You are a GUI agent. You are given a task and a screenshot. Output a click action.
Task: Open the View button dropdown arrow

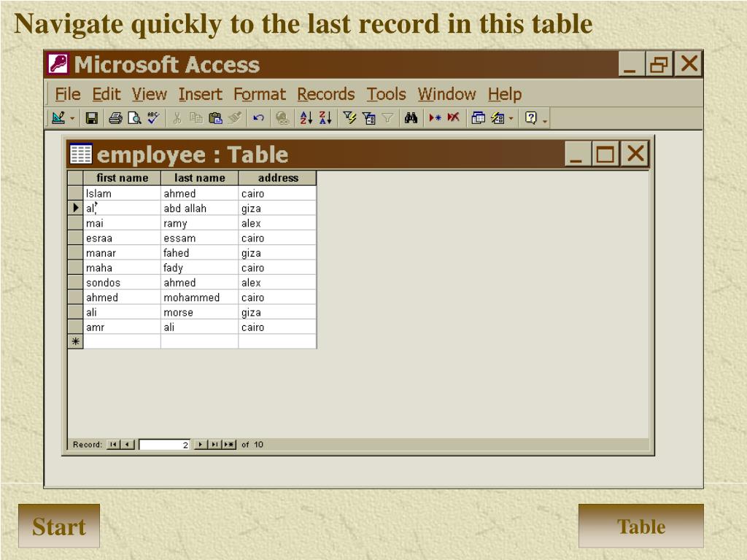click(x=72, y=118)
